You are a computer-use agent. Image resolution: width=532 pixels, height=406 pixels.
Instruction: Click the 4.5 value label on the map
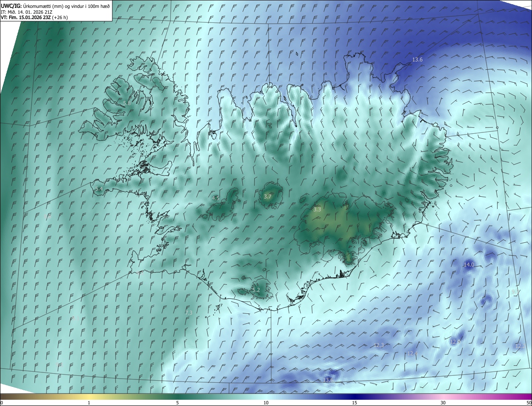[x=216, y=198]
